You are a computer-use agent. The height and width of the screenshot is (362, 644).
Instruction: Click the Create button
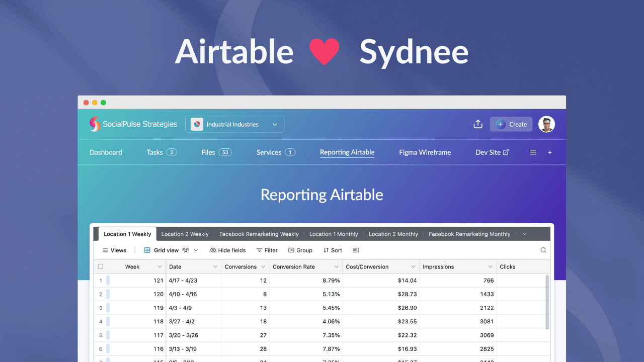[511, 124]
